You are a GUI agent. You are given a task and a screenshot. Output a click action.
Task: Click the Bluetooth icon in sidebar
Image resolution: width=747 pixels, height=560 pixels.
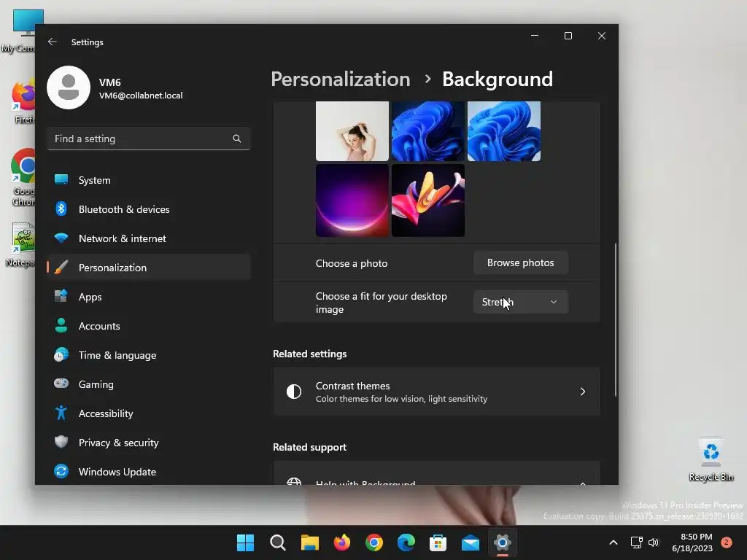click(x=61, y=209)
